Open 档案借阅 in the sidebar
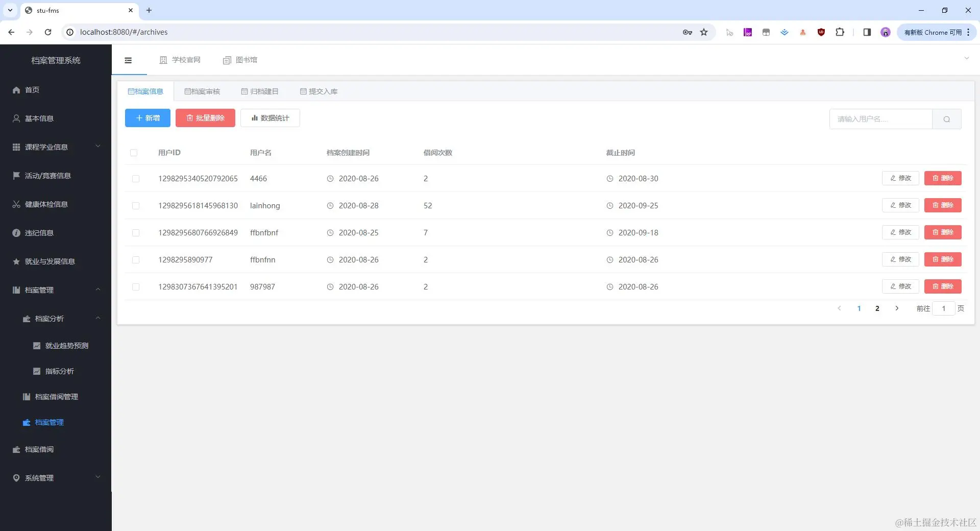 tap(56, 449)
